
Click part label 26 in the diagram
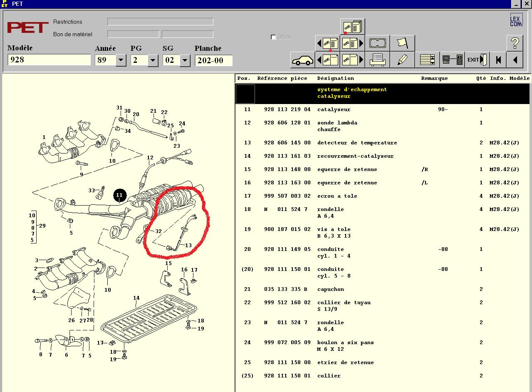tap(72, 320)
